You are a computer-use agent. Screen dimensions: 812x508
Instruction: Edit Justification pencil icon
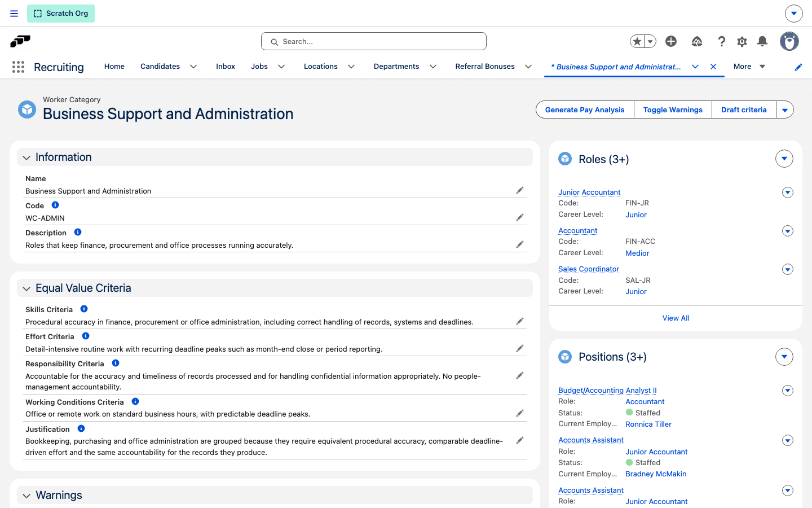click(520, 440)
